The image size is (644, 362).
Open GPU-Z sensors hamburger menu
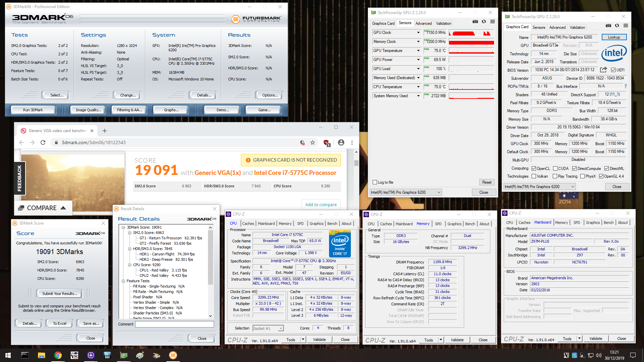tap(492, 21)
